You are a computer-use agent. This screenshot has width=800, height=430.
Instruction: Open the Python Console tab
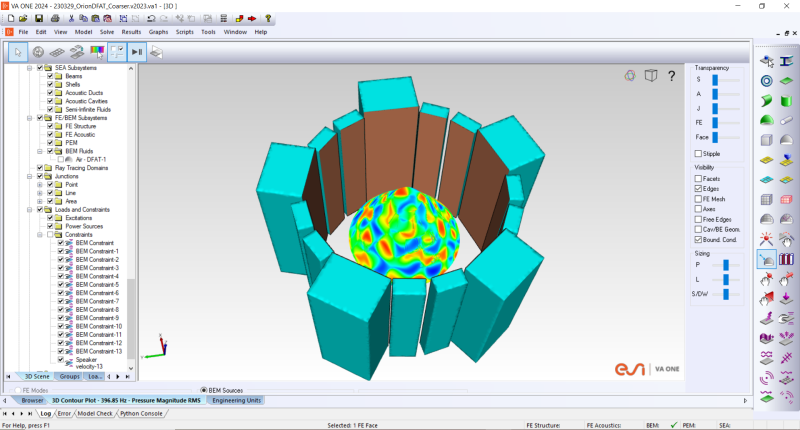point(143,412)
